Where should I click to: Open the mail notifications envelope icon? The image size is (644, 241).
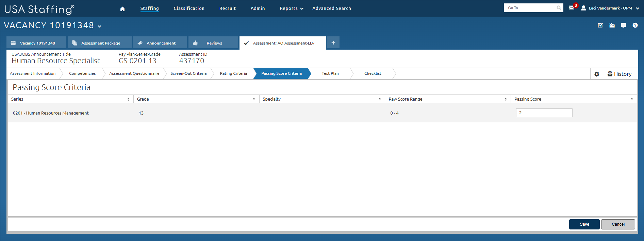pos(572,8)
